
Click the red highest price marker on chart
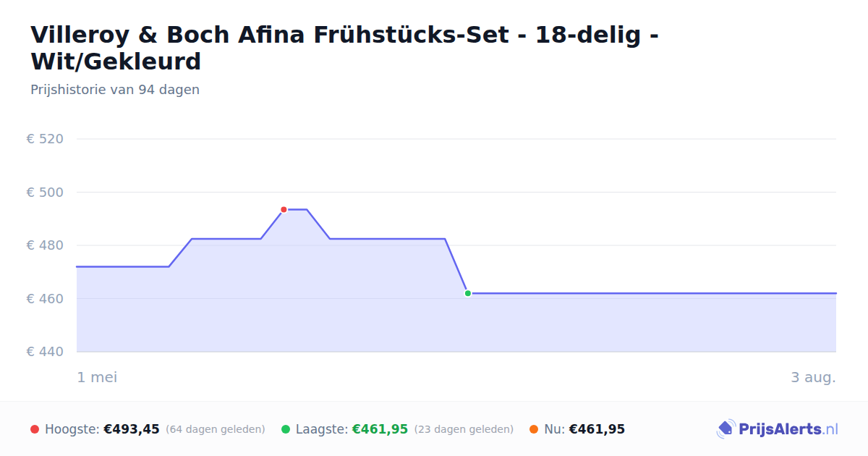pos(284,209)
